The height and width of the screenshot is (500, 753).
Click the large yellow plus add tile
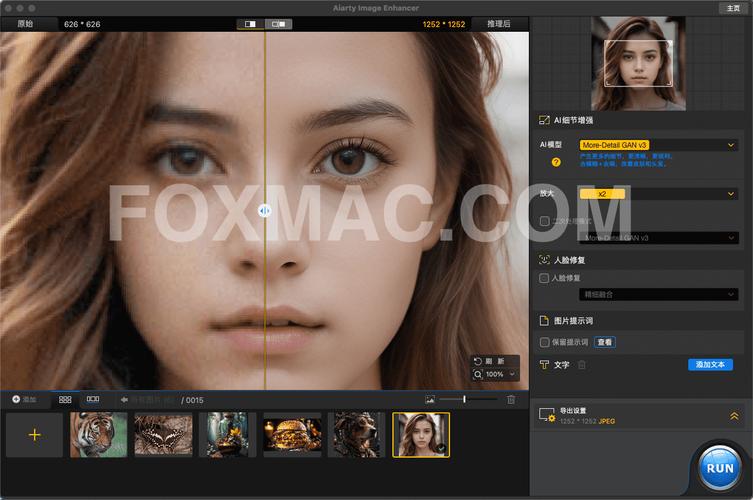click(x=35, y=435)
